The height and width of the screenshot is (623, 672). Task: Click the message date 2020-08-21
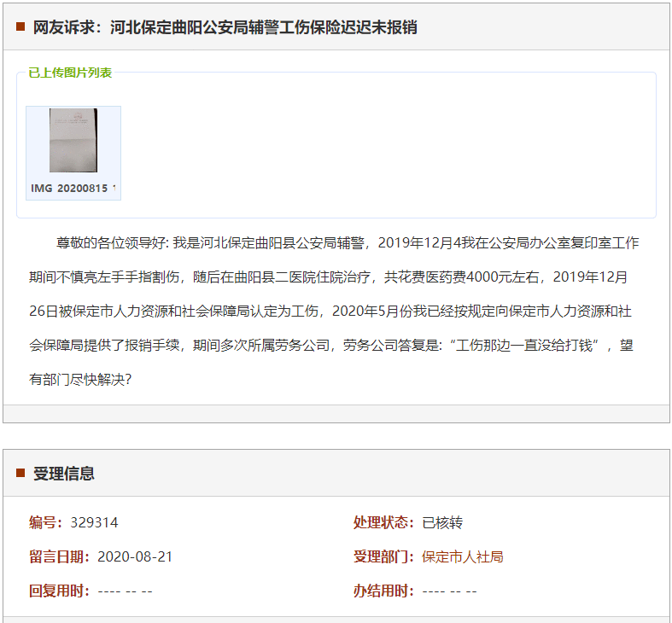click(135, 556)
